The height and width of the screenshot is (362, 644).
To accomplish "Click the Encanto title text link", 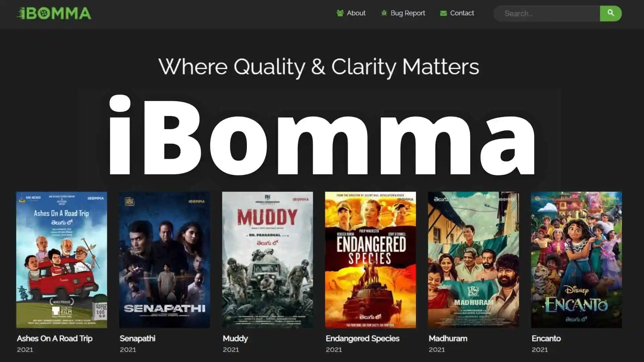I will click(x=546, y=339).
